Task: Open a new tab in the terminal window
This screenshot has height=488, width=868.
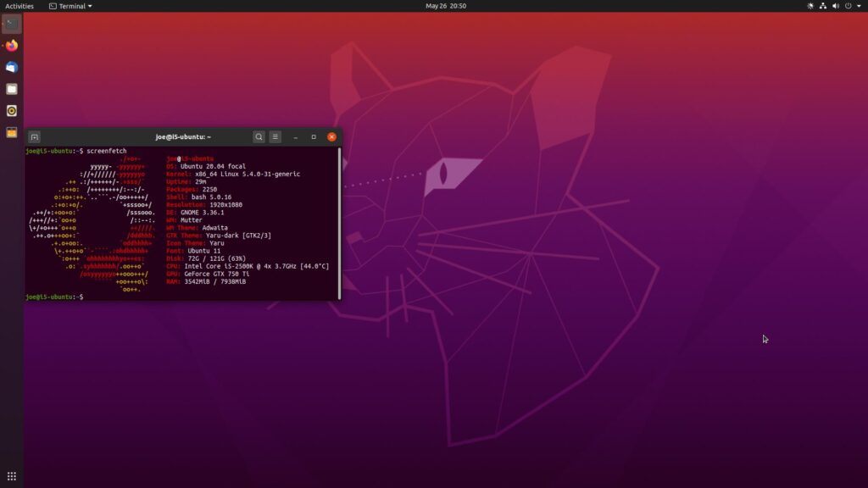Action: click(34, 137)
